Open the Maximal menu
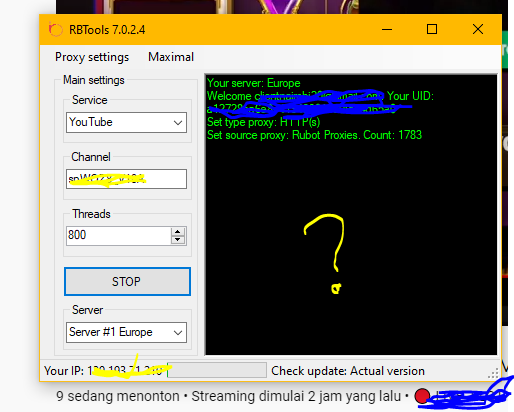The image size is (514, 412). [171, 57]
